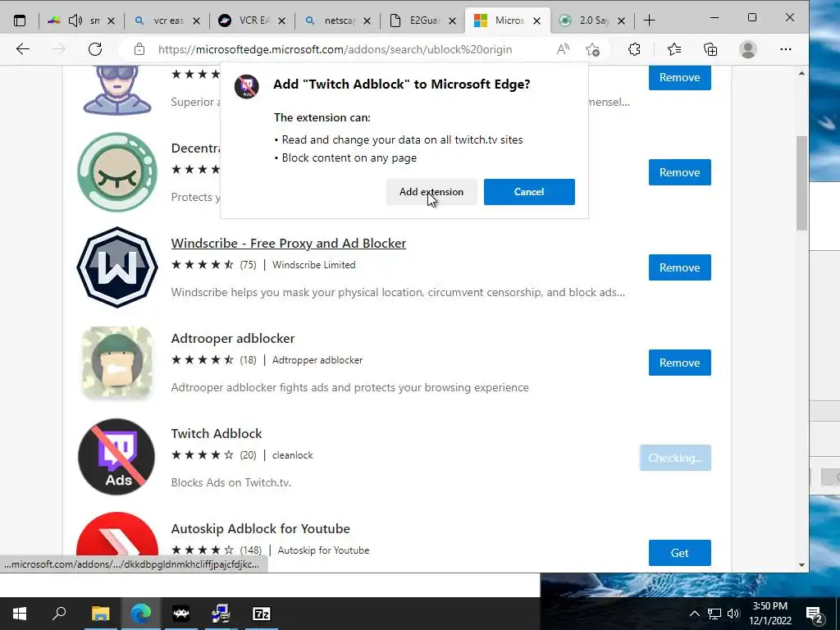Open a new tab with plus button

point(650,21)
